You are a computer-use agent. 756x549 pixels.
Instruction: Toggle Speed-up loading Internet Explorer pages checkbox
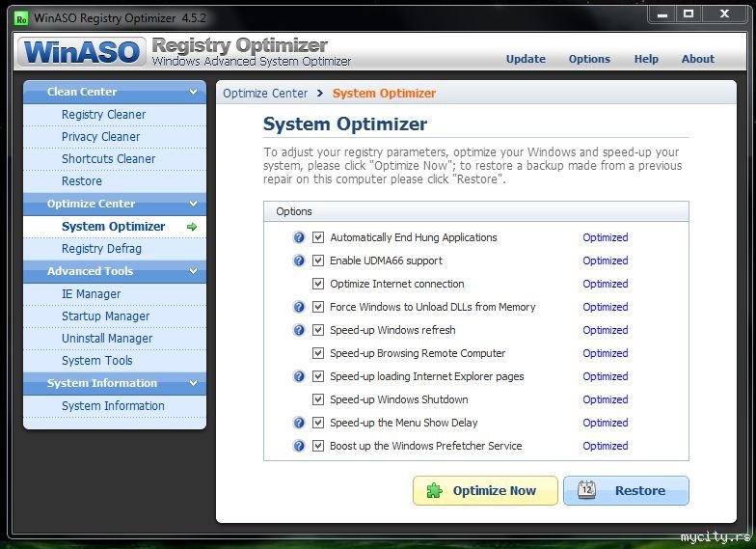pos(318,376)
